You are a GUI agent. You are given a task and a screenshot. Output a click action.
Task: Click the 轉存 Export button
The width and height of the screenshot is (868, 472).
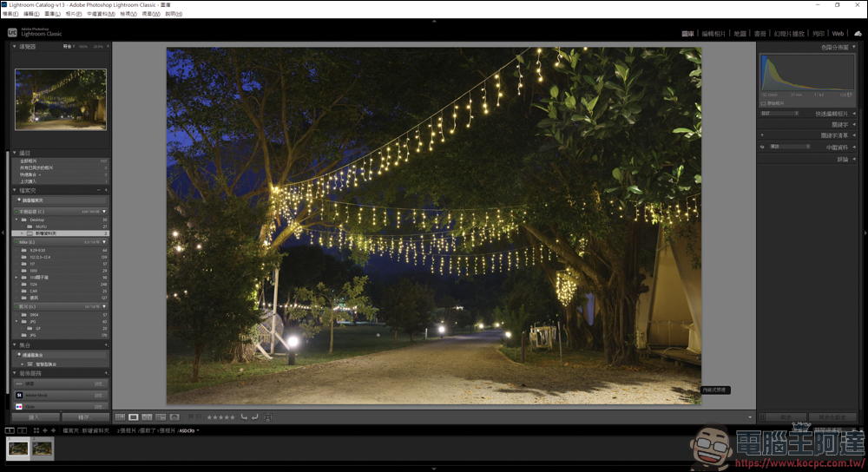(84, 417)
